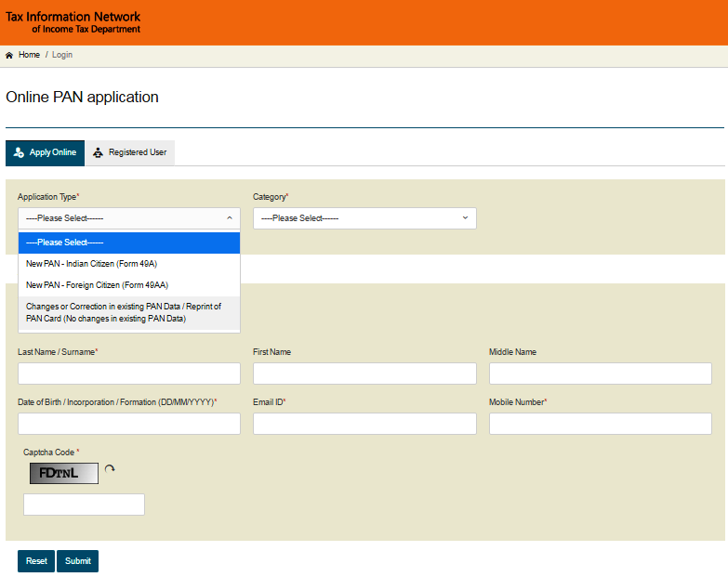The image size is (728, 577).
Task: Select Changes or Correction in existing PAN Data
Action: tap(129, 312)
